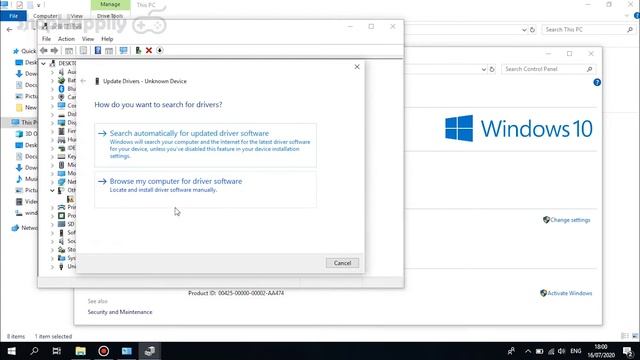The height and width of the screenshot is (360, 640).
Task: Select Quick access in File Explorer sidebar
Action: coord(24,51)
